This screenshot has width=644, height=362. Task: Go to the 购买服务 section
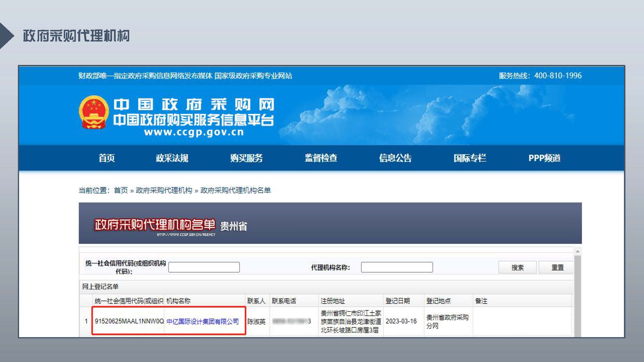click(x=247, y=158)
